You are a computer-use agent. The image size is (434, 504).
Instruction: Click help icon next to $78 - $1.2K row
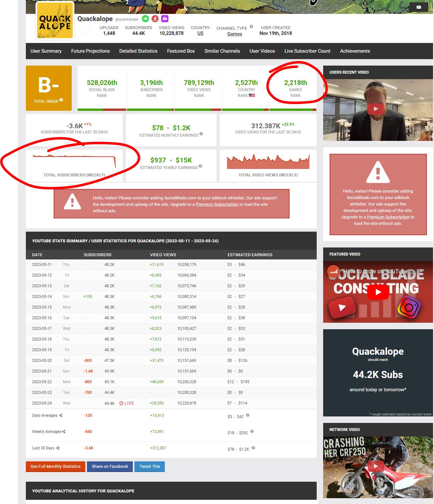tap(253, 448)
